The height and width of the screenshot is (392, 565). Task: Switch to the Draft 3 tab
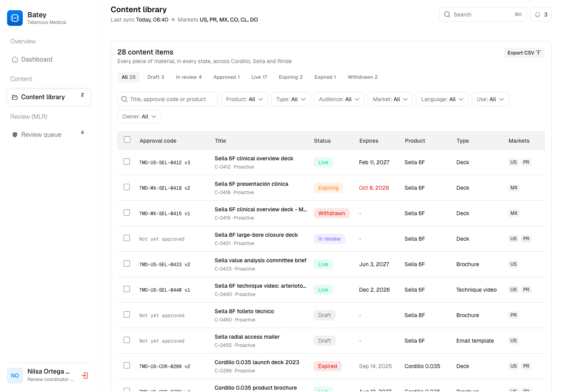[156, 77]
